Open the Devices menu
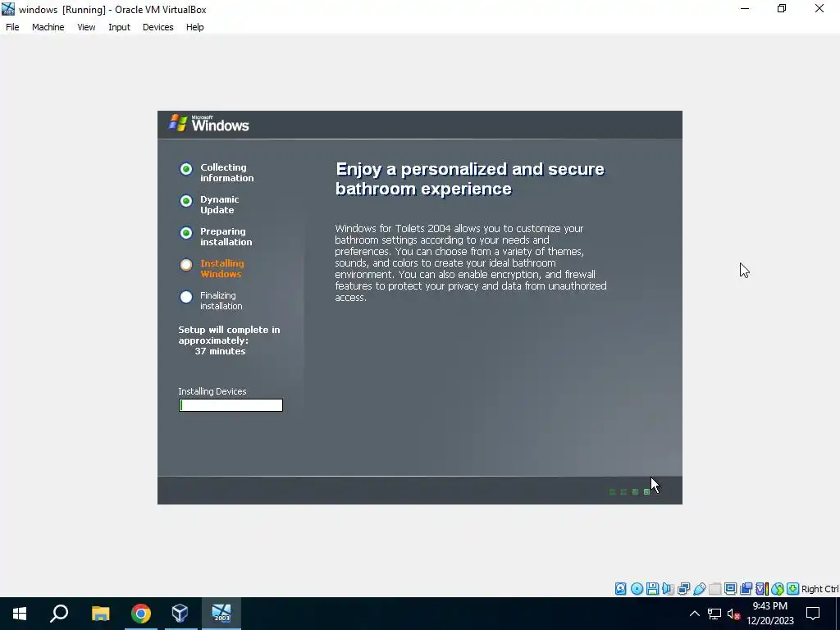The height and width of the screenshot is (630, 840). 157,27
